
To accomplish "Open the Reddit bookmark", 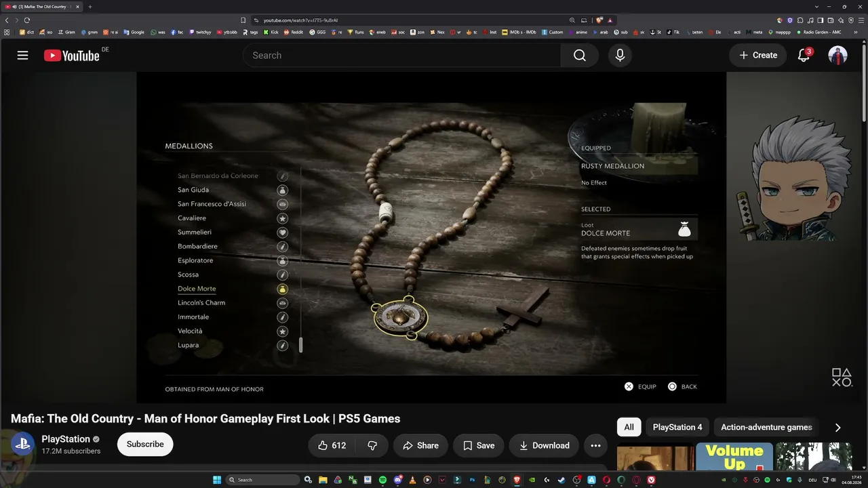I will point(294,32).
